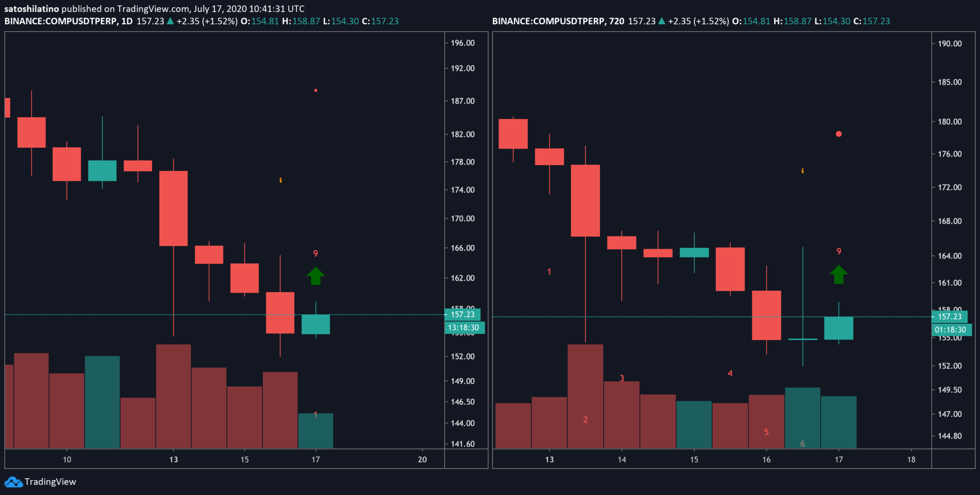980x495 pixels.
Task: Click the 168.00 label on 720 price axis
Action: pos(950,221)
